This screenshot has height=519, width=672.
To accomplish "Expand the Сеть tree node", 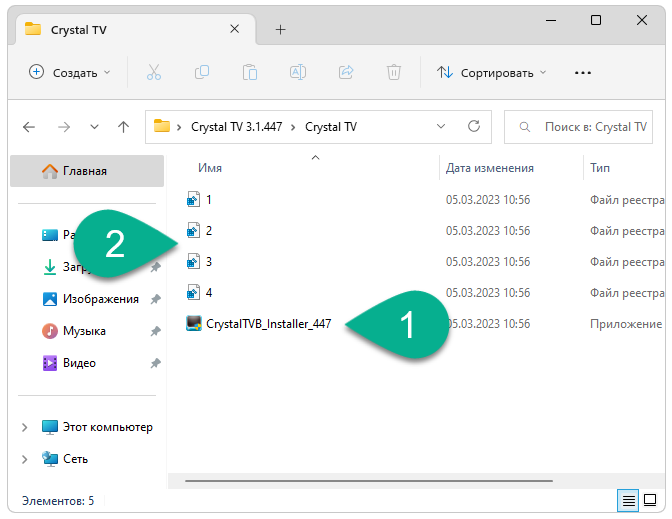I will (25, 458).
